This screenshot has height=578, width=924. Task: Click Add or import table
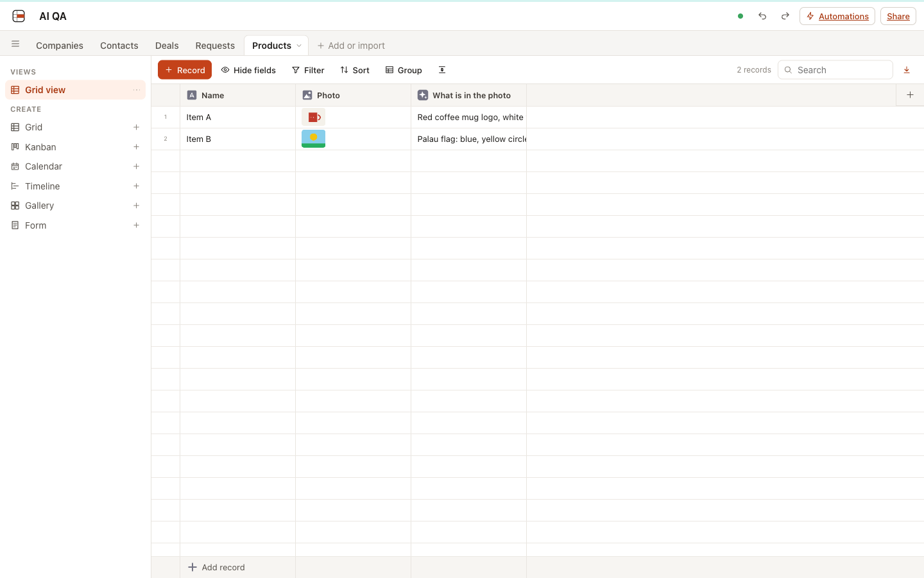point(351,46)
